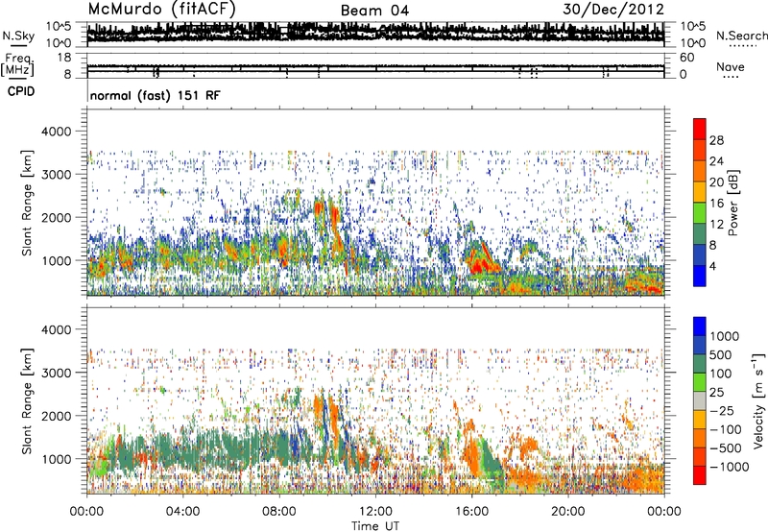Click the N.Search legend label
768x532 pixels.
pyautogui.click(x=741, y=36)
